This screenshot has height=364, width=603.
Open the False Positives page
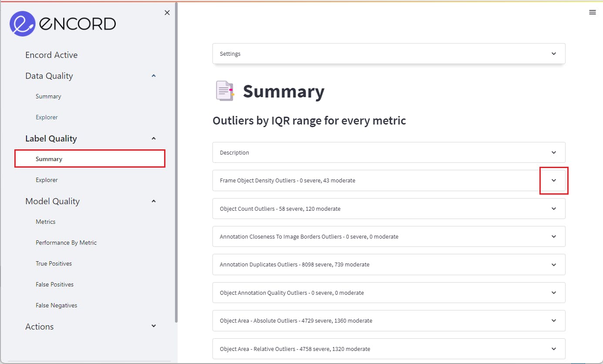coord(54,284)
